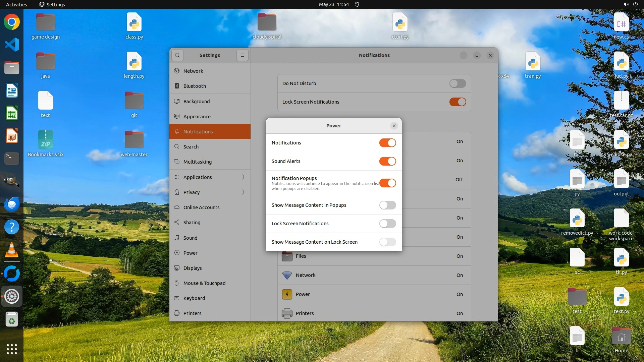Open Thunderbird from the dock
This screenshot has height=362, width=644.
point(12,204)
